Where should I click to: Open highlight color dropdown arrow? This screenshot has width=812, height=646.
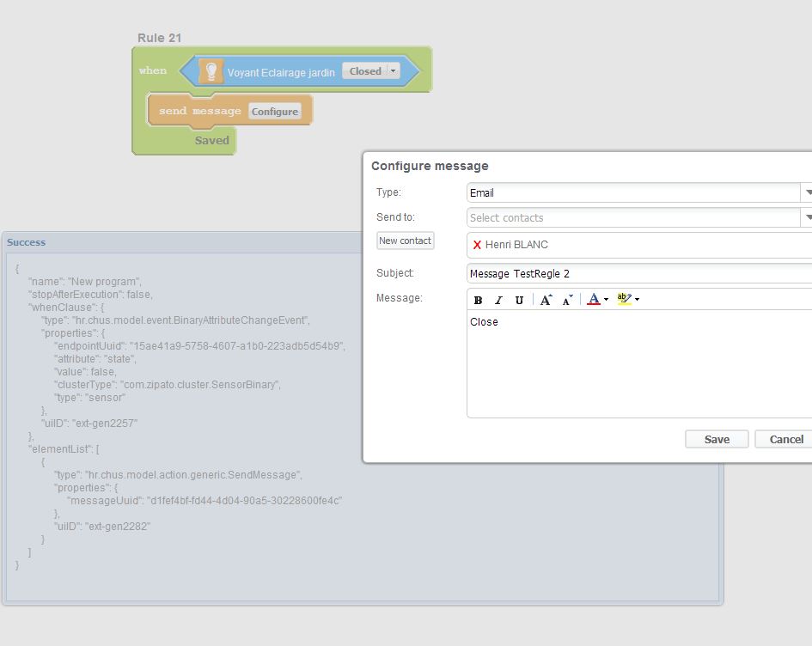[637, 300]
